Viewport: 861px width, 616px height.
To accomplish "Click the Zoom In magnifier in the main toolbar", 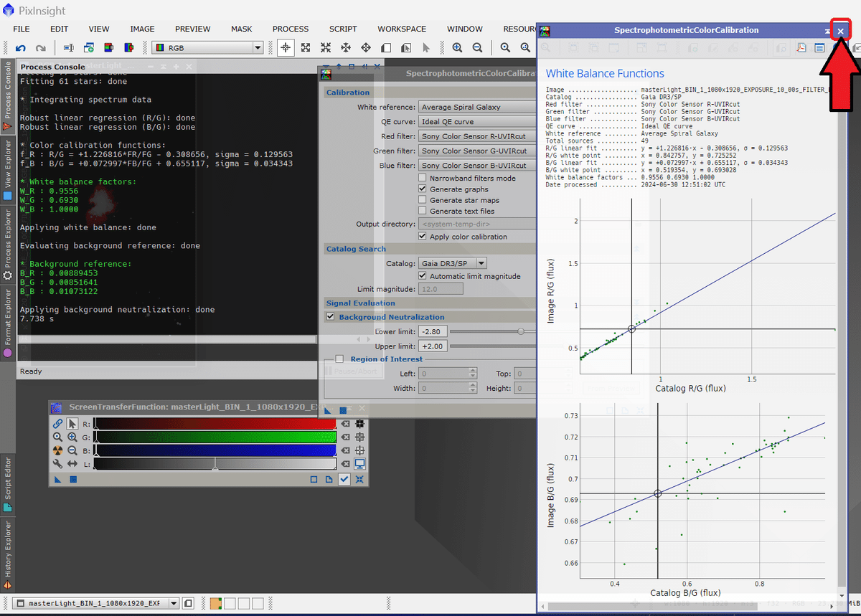I will pos(458,48).
